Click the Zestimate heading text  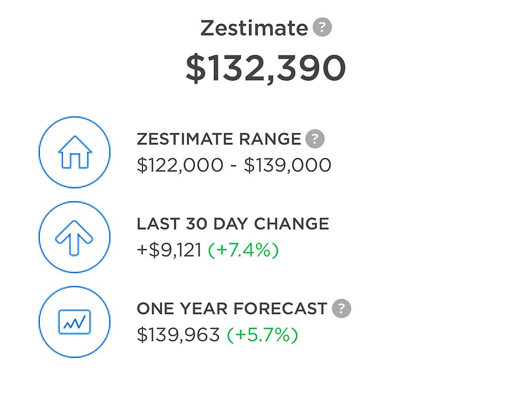(254, 28)
